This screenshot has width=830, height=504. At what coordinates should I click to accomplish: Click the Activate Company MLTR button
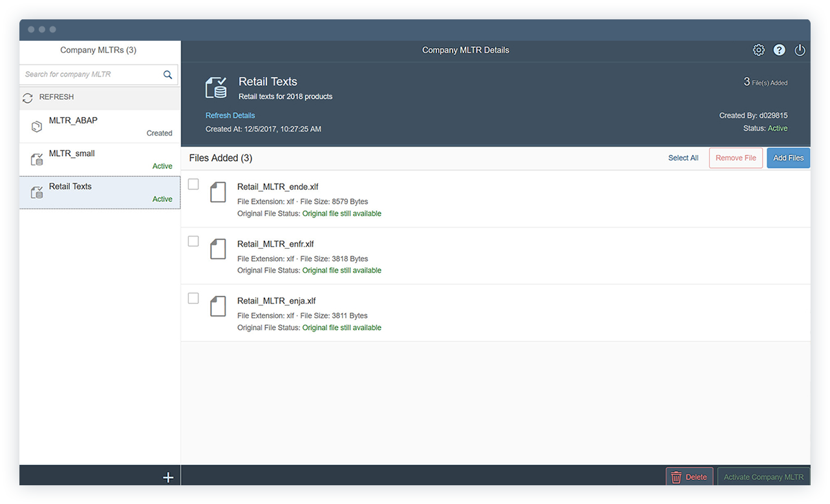pos(763,477)
